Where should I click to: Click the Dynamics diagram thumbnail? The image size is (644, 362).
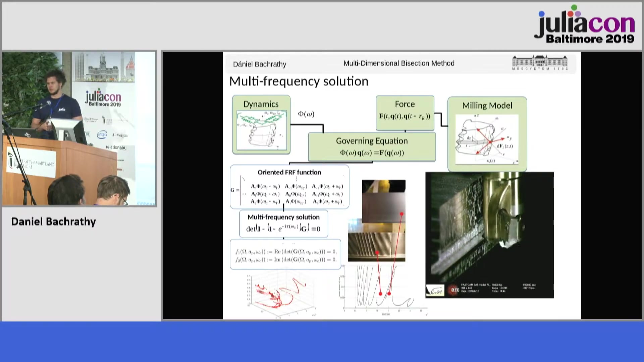coord(262,130)
